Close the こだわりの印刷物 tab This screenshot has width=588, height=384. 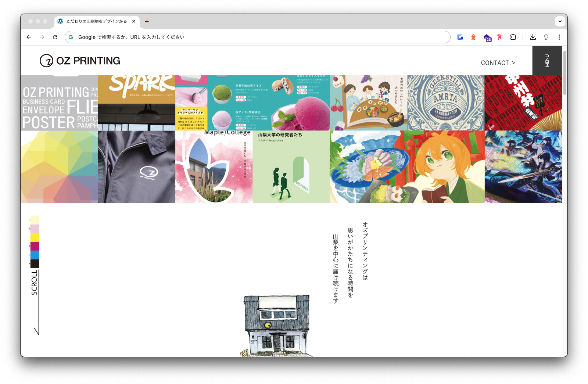tap(134, 21)
